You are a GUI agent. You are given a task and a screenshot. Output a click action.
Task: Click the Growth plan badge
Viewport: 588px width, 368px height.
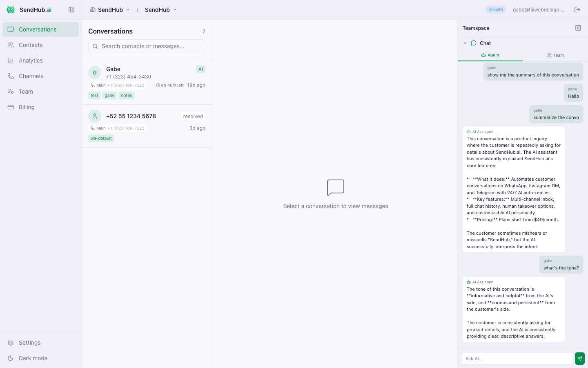click(x=496, y=9)
